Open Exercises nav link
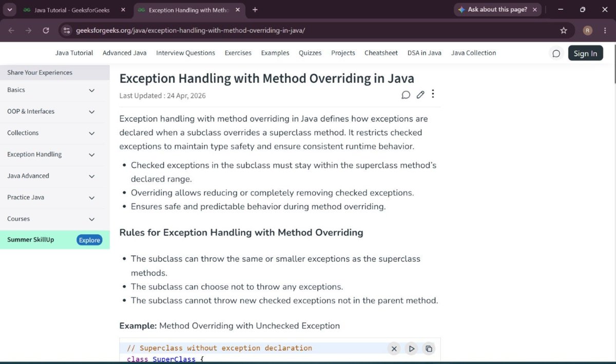This screenshot has width=616, height=364. (238, 53)
